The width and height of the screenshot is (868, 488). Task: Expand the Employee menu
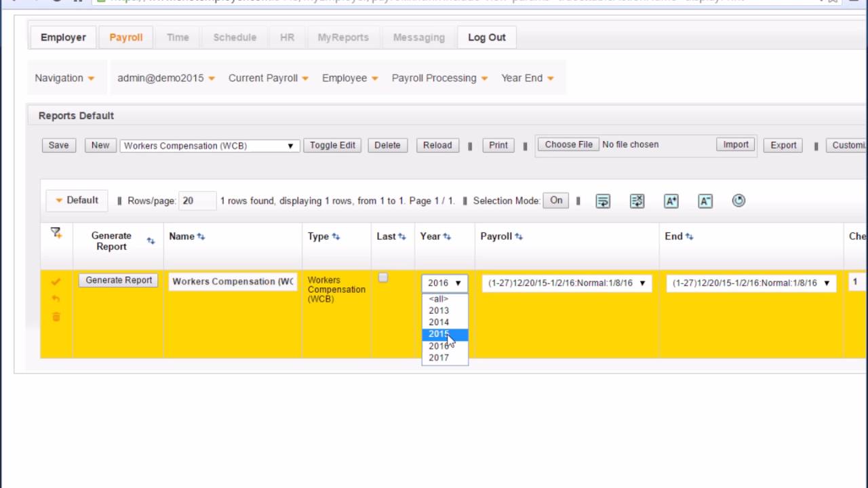tap(350, 78)
